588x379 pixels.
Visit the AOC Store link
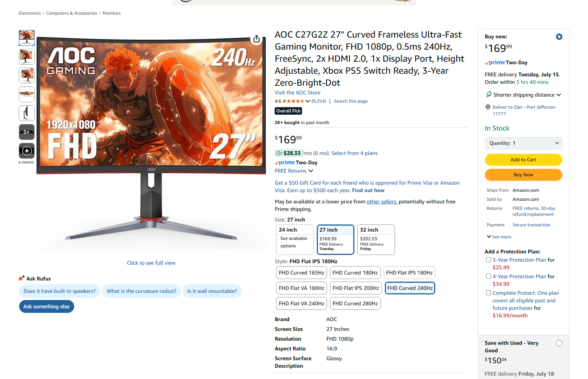point(298,92)
